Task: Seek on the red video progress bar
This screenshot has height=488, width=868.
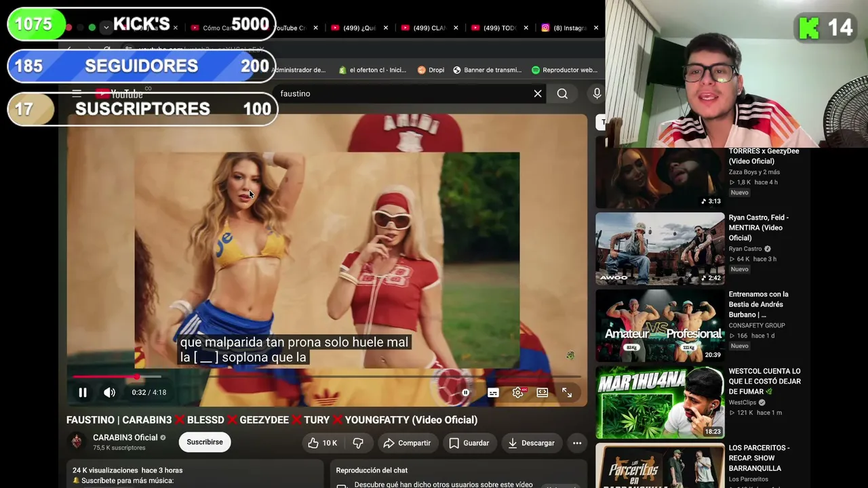Action: tap(327, 376)
